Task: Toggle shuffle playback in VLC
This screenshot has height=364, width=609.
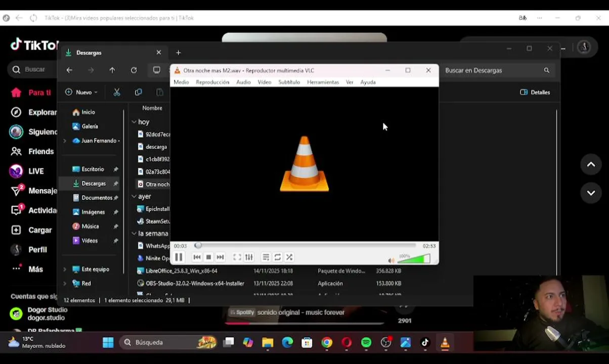Action: [289, 257]
